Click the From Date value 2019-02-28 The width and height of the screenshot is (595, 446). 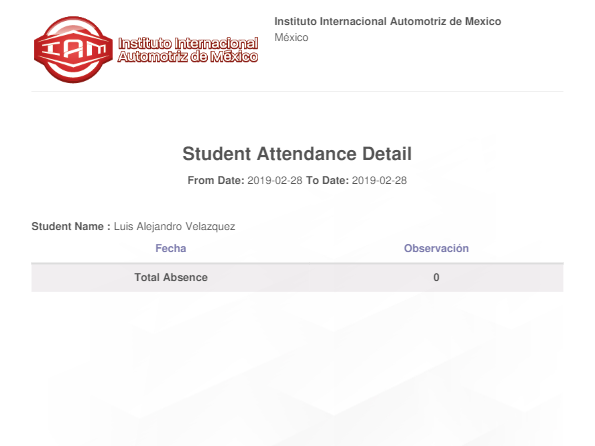(x=275, y=180)
